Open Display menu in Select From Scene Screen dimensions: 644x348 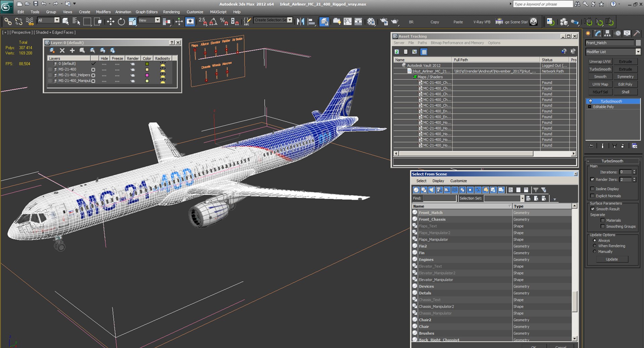tap(438, 181)
